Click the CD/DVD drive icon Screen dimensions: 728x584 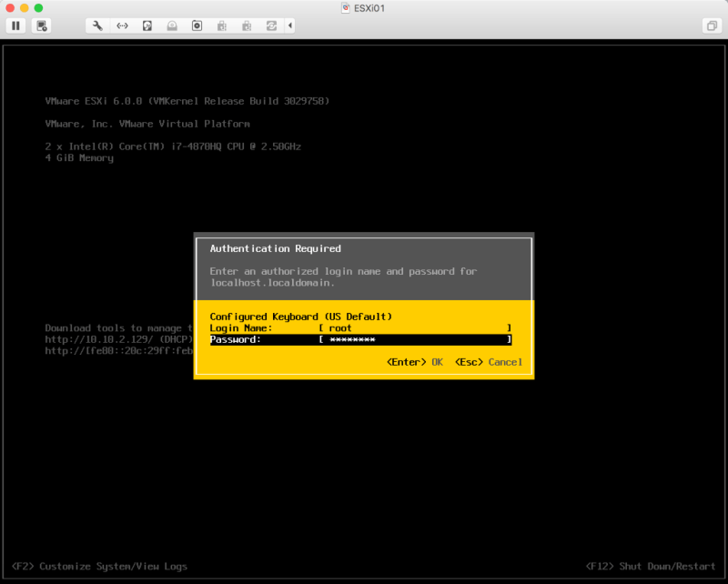172,25
